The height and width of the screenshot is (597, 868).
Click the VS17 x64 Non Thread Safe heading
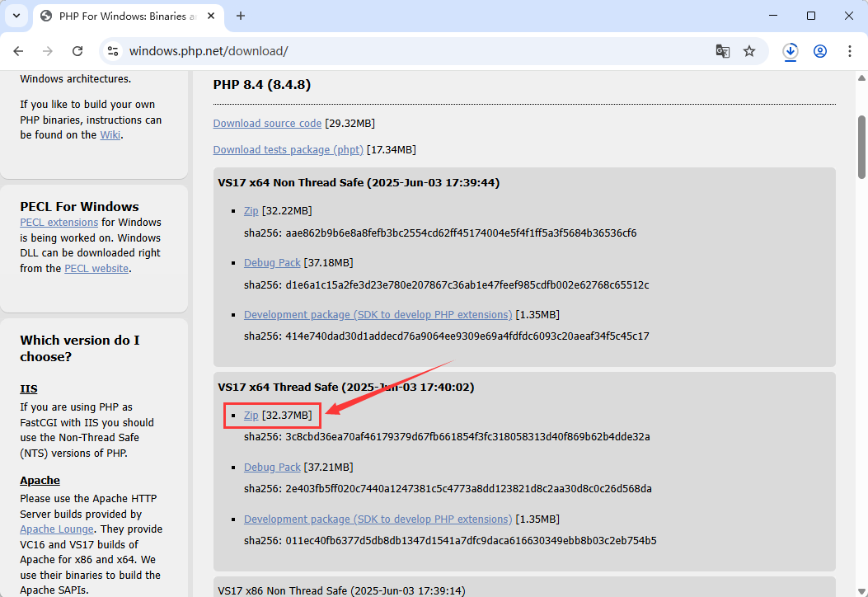coord(359,183)
